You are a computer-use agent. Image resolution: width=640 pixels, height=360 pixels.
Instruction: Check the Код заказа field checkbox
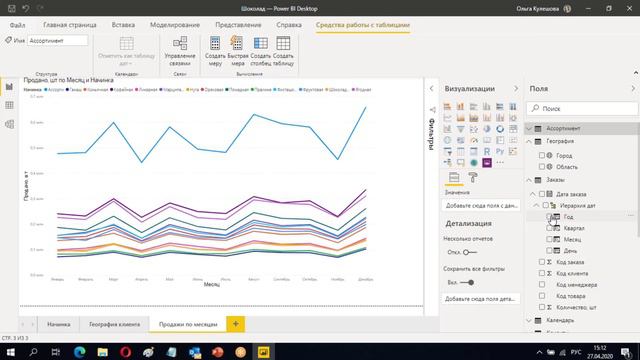pos(542,262)
